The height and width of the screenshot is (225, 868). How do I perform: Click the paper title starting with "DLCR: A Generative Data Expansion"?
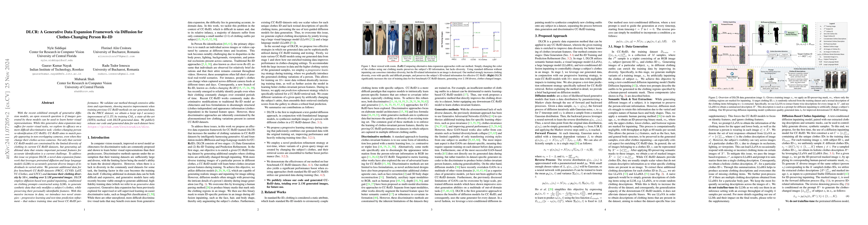coord(84,34)
